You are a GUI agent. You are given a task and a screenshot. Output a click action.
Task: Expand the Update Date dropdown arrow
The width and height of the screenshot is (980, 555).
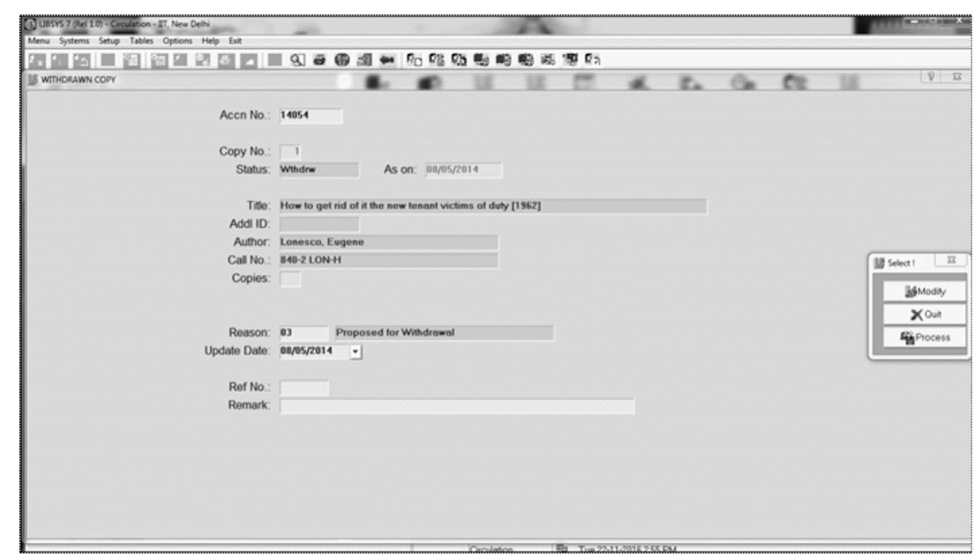pos(355,350)
